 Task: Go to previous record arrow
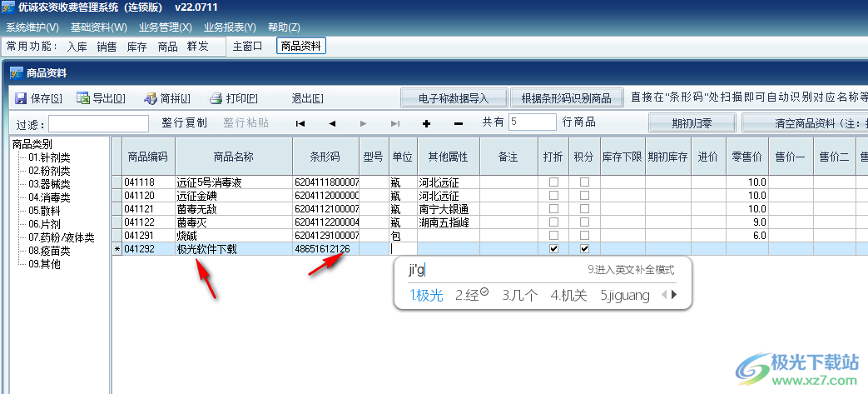pyautogui.click(x=332, y=123)
